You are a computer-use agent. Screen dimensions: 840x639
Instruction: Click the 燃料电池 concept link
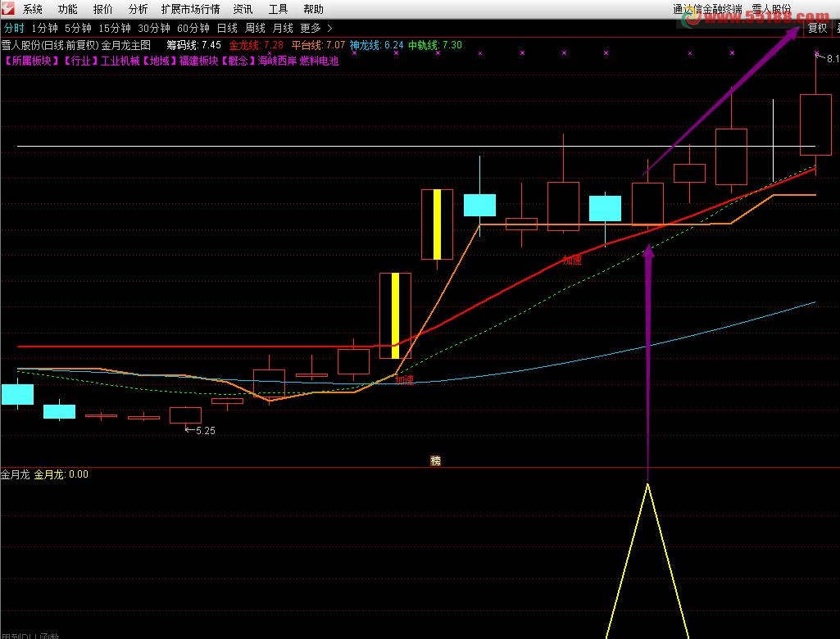click(x=319, y=61)
